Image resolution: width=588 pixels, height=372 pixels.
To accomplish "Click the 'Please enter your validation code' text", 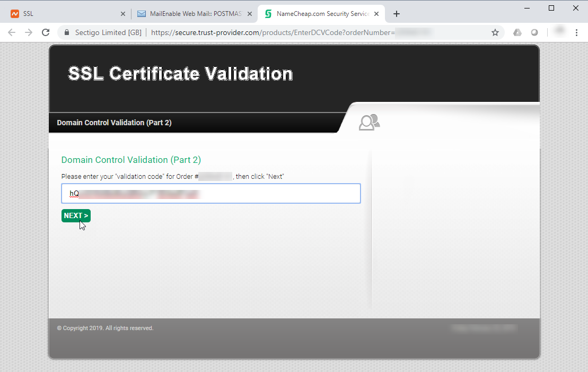I will [172, 176].
